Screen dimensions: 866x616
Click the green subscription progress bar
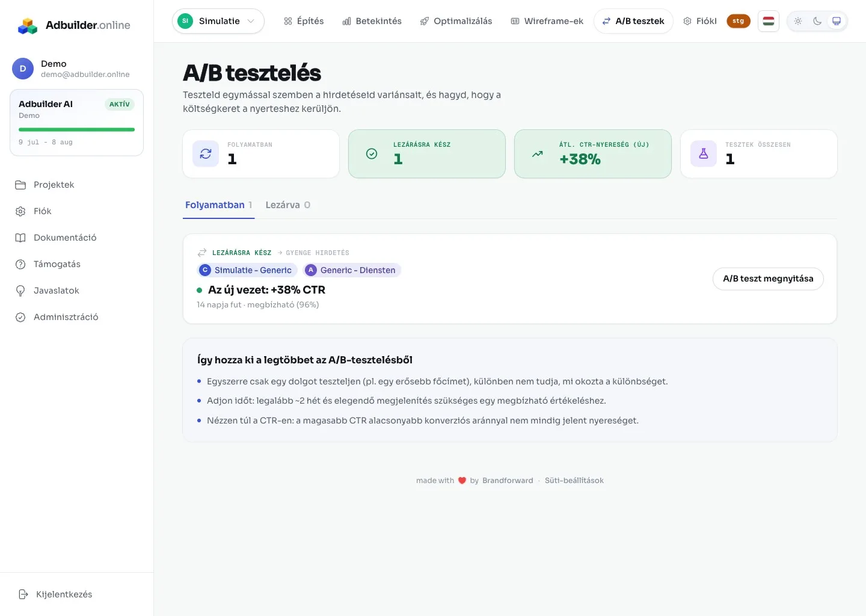pyautogui.click(x=77, y=129)
